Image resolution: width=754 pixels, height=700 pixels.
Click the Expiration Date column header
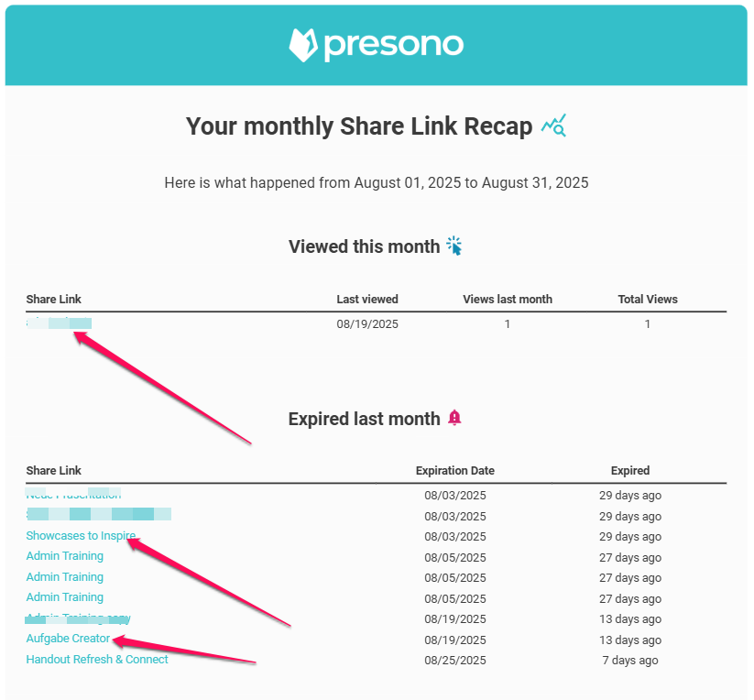pyautogui.click(x=454, y=470)
